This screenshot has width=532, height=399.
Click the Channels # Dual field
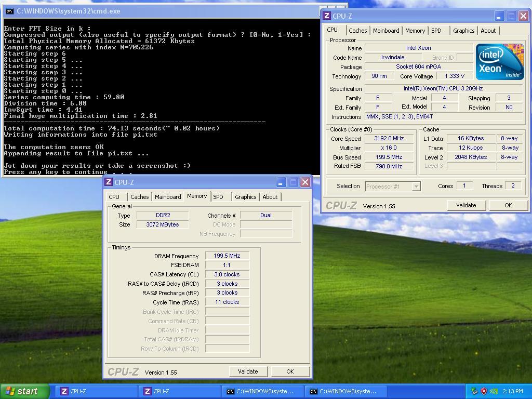[x=266, y=215]
